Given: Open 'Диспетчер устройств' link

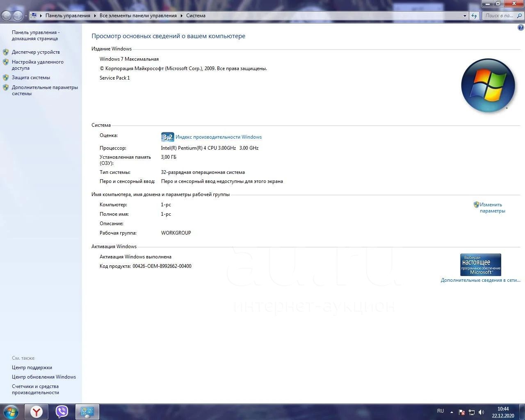Looking at the screenshot, I should coord(36,52).
